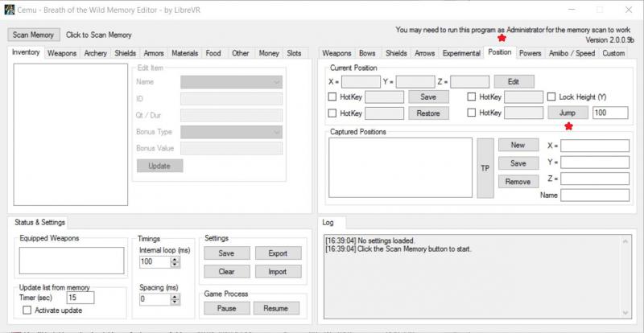Click Save in Captured Positions

tap(518, 163)
